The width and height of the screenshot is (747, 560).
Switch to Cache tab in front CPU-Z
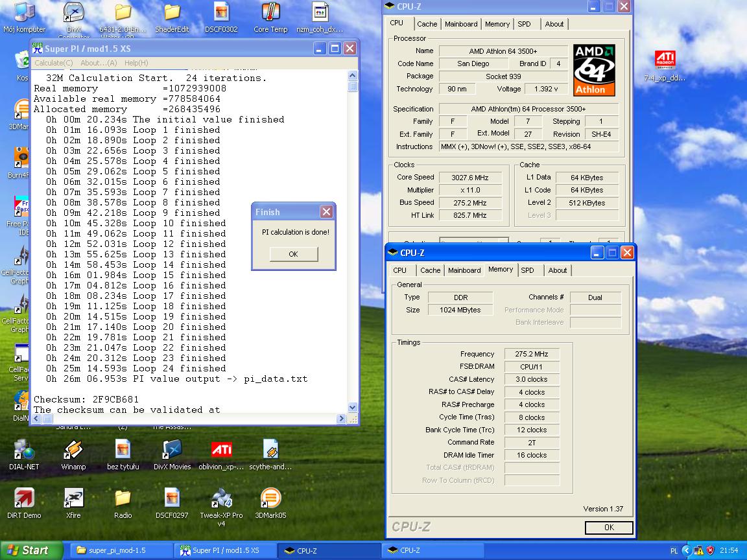430,270
